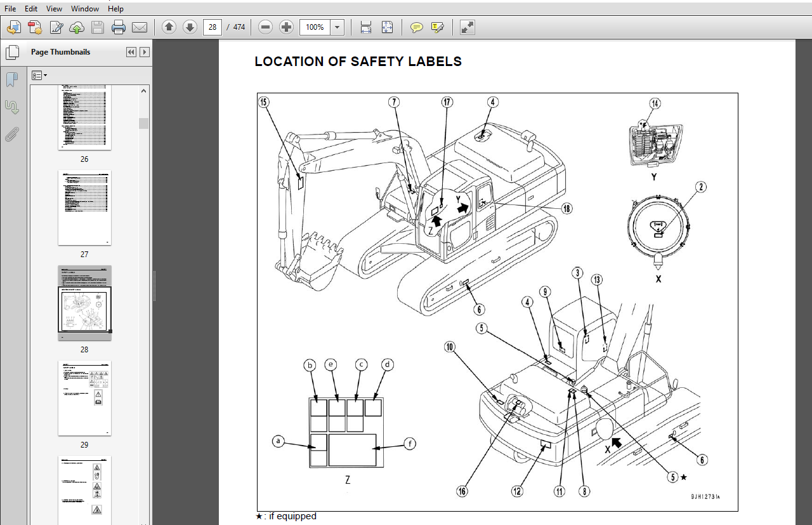Zoom in with the plus button

click(x=286, y=27)
